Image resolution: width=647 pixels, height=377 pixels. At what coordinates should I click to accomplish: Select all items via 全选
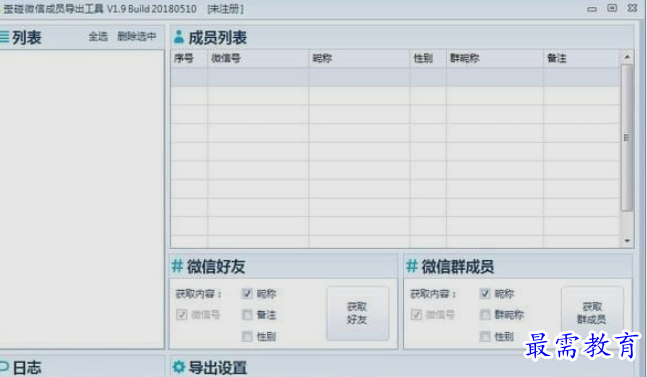pyautogui.click(x=98, y=37)
